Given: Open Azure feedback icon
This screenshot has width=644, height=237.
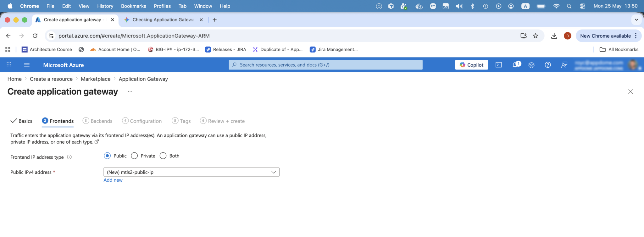Looking at the screenshot, I should (564, 65).
